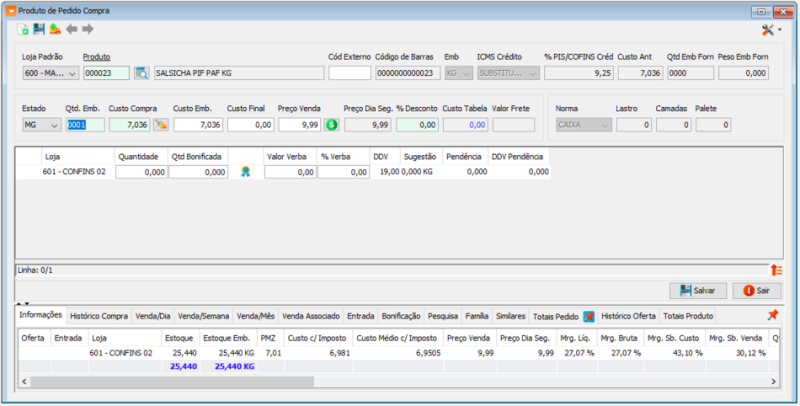The height and width of the screenshot is (406, 800).
Task: Click the Preço Venda field
Action: pyautogui.click(x=299, y=125)
